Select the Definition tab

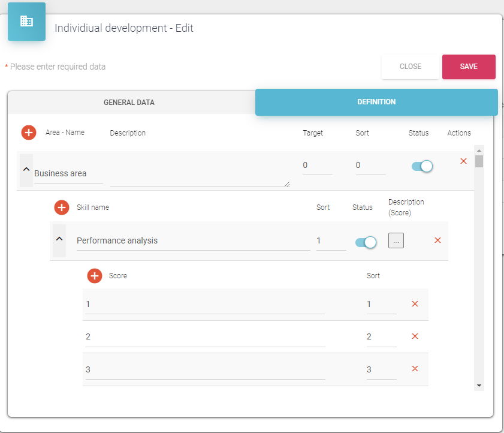(x=376, y=102)
